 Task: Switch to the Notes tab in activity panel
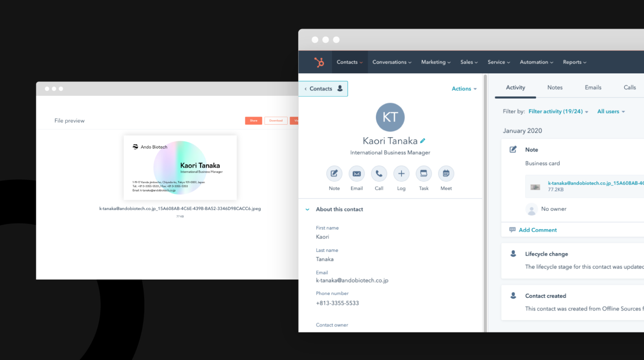[554, 88]
